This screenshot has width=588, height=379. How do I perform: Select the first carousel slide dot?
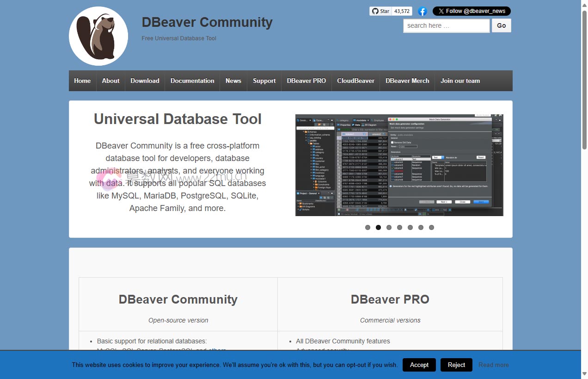[367, 227]
